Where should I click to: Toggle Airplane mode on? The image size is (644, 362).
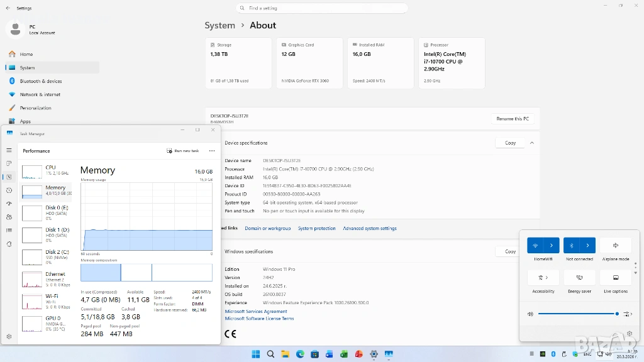[615, 245]
